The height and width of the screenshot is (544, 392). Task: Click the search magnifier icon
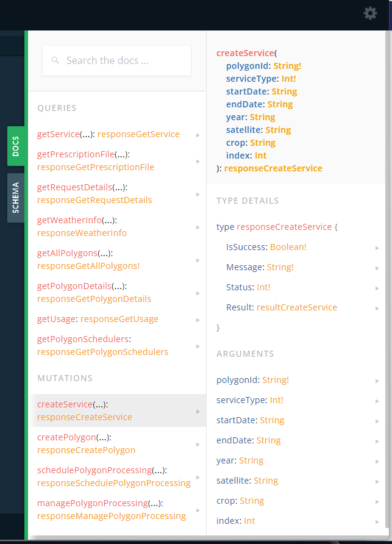click(x=55, y=60)
